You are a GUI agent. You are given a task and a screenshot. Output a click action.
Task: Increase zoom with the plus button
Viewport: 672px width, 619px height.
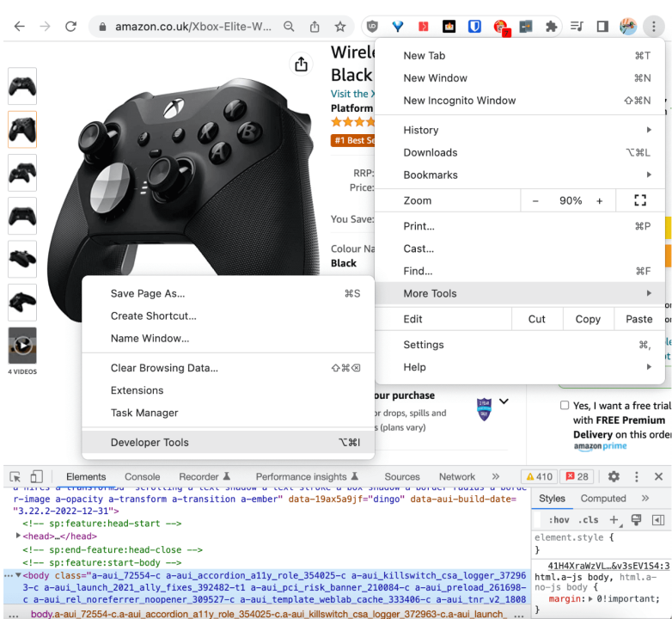599,200
